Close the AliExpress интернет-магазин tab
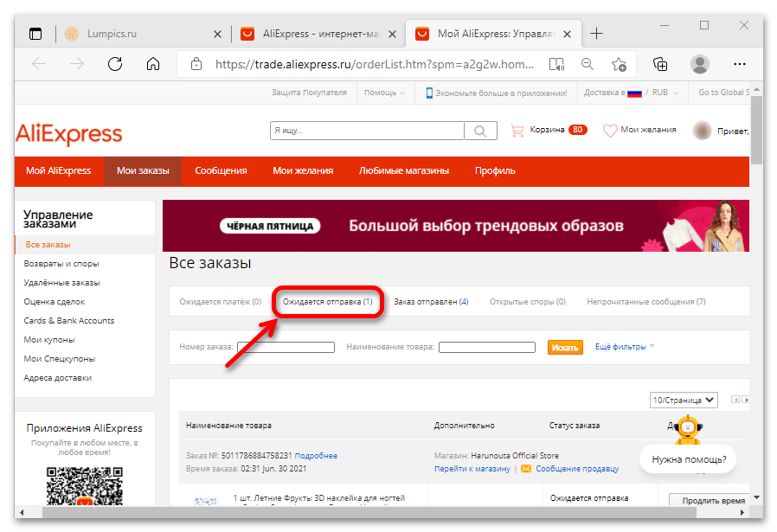 392,35
